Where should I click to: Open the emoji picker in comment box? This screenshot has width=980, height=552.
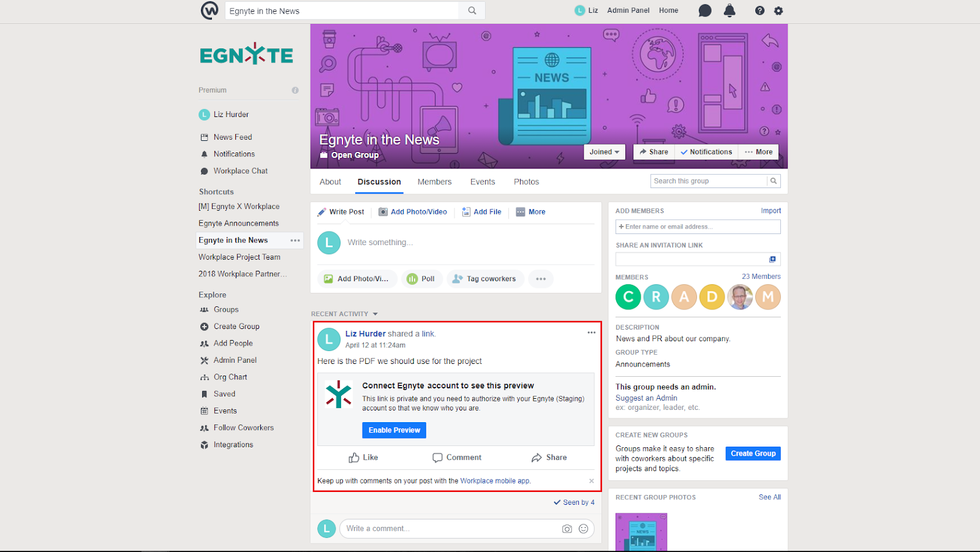click(584, 529)
